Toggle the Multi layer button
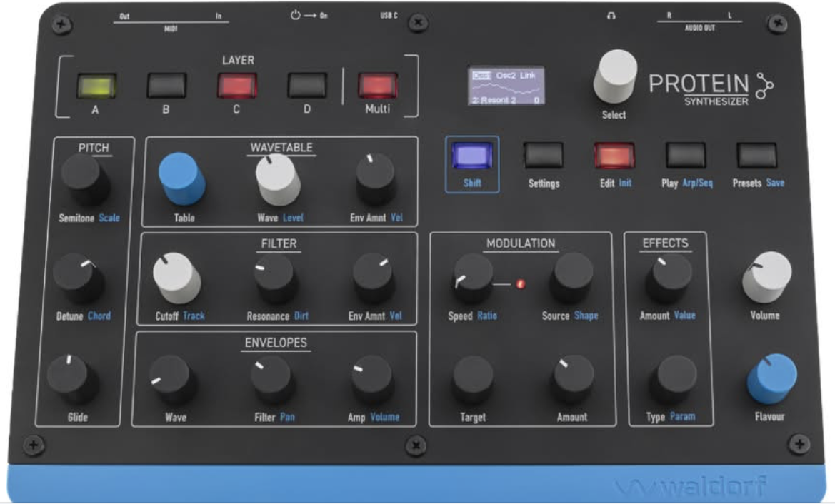The height and width of the screenshot is (504, 835). click(378, 86)
